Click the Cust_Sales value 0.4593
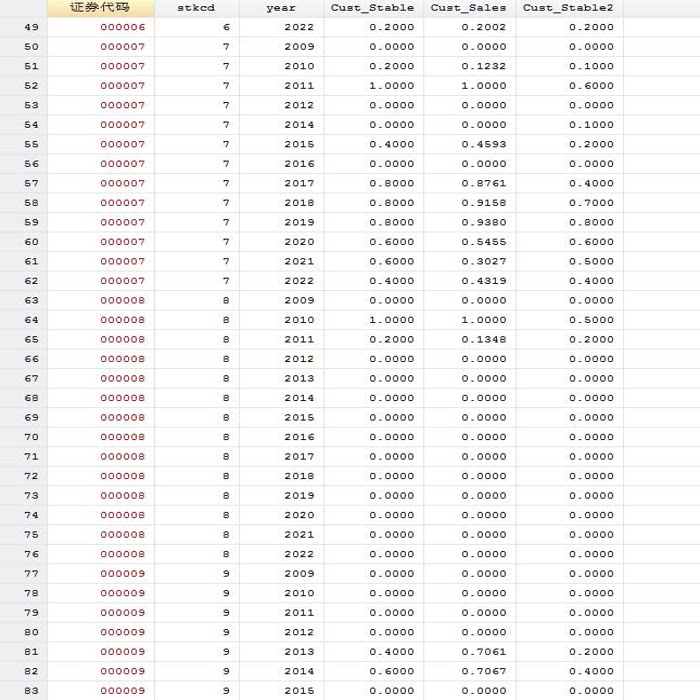The height and width of the screenshot is (700, 700). click(486, 144)
